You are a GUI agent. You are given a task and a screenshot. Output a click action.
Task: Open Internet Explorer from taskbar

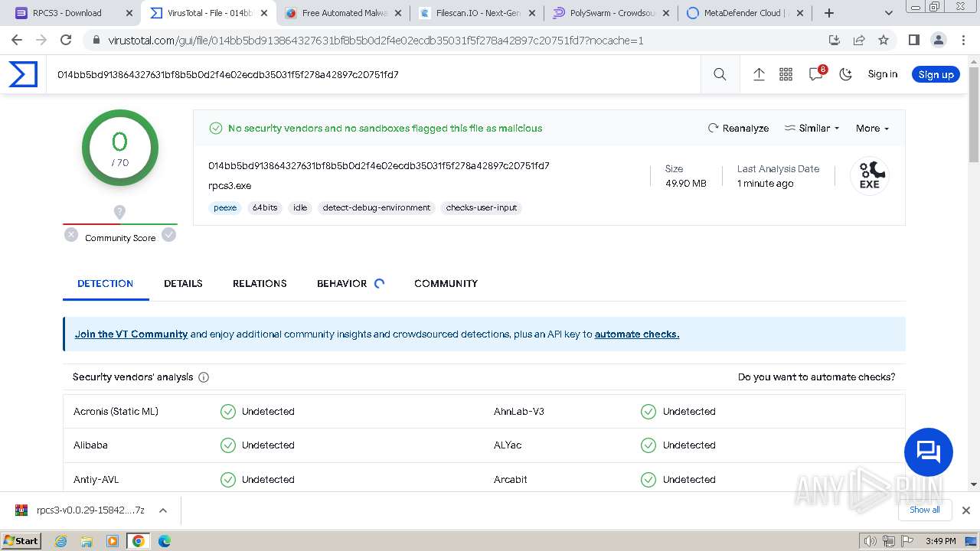tap(61, 541)
